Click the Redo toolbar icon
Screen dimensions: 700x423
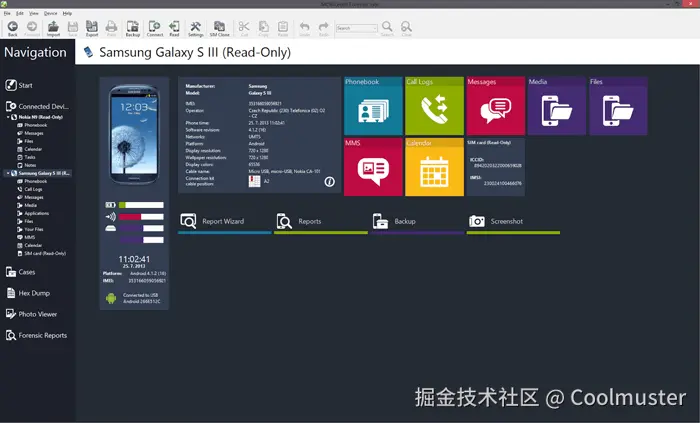coord(324,29)
